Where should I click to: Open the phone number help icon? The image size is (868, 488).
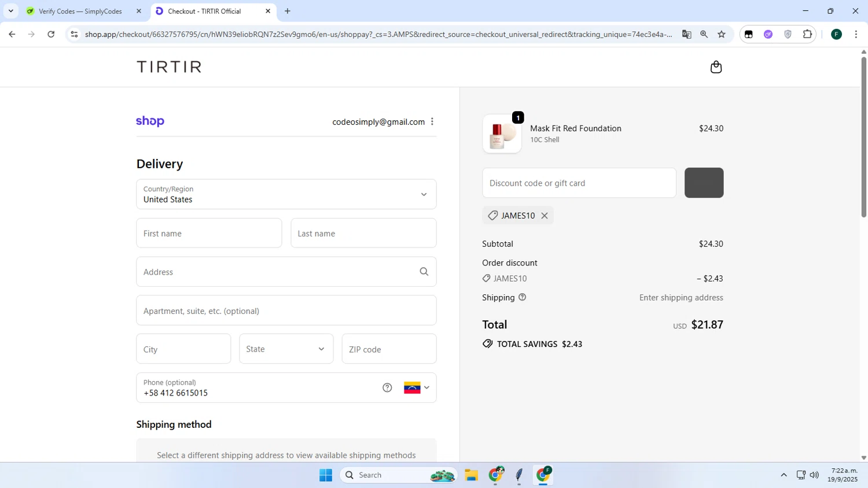tap(387, 387)
